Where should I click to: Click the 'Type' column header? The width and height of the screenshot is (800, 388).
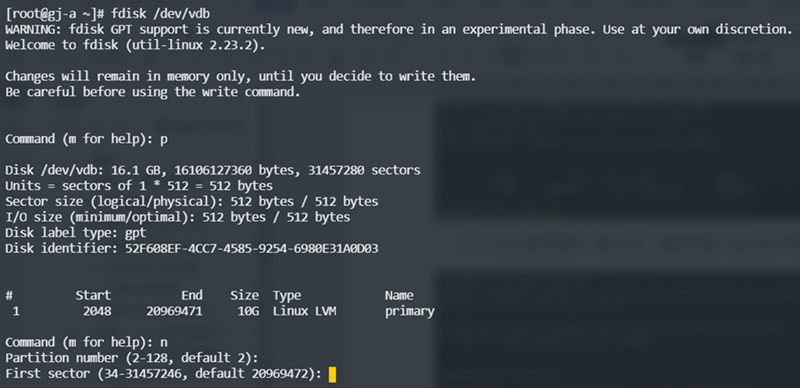pyautogui.click(x=287, y=296)
